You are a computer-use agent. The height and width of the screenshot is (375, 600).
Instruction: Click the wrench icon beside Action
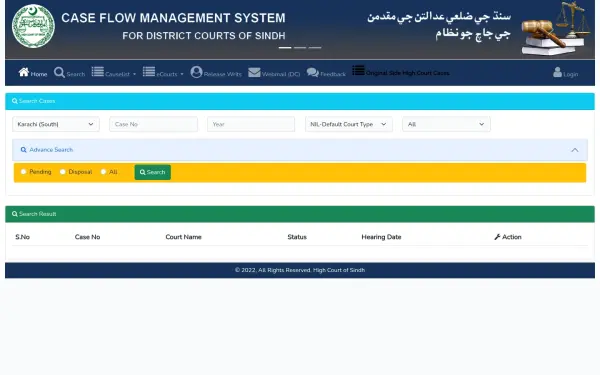click(x=497, y=237)
